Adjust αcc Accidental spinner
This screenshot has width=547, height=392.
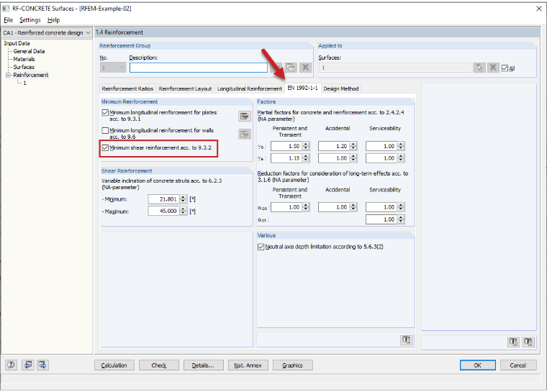353,207
